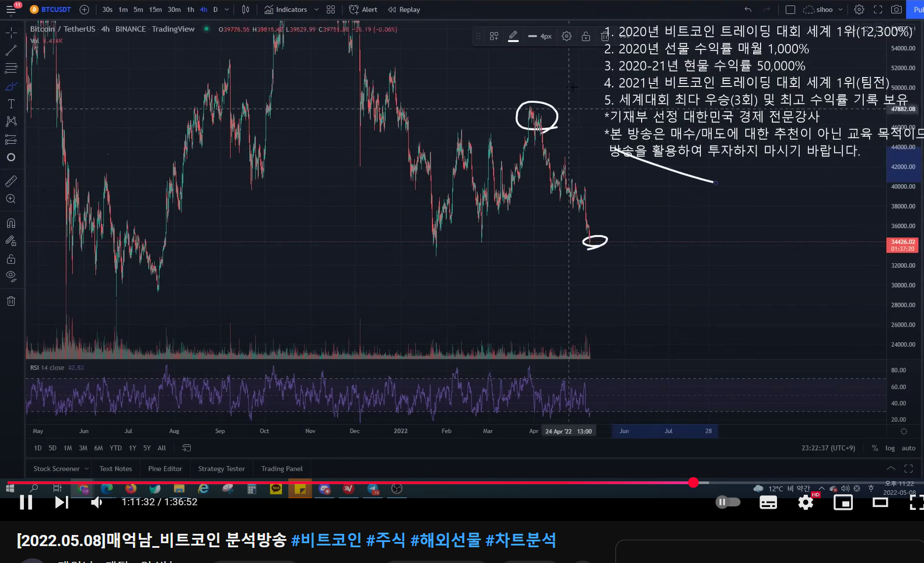
Task: Select the crosshair cursor tool
Action: (11, 33)
